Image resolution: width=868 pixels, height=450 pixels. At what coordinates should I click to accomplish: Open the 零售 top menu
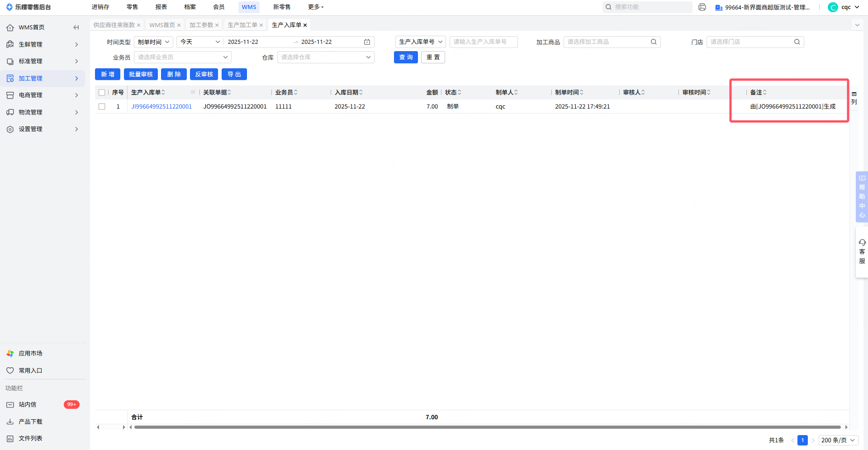pyautogui.click(x=132, y=7)
